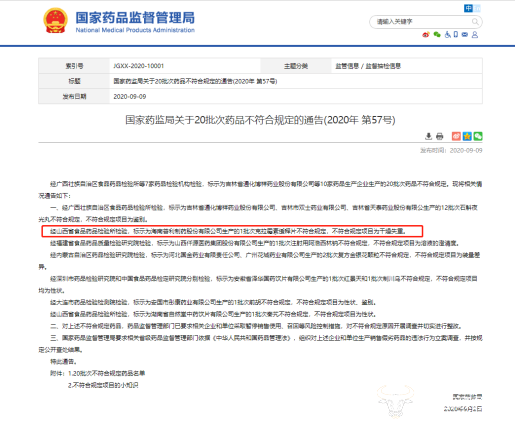The height and width of the screenshot is (421, 516).
Task: Click the paragraph starting with 三、国家药品监督管理局要求
Action: tap(260, 344)
